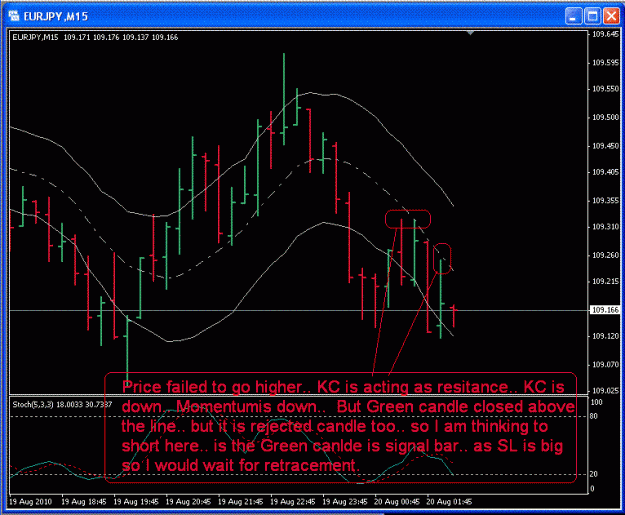The image size is (625, 515).
Task: Click the 109.355 price scale value
Action: 605,200
